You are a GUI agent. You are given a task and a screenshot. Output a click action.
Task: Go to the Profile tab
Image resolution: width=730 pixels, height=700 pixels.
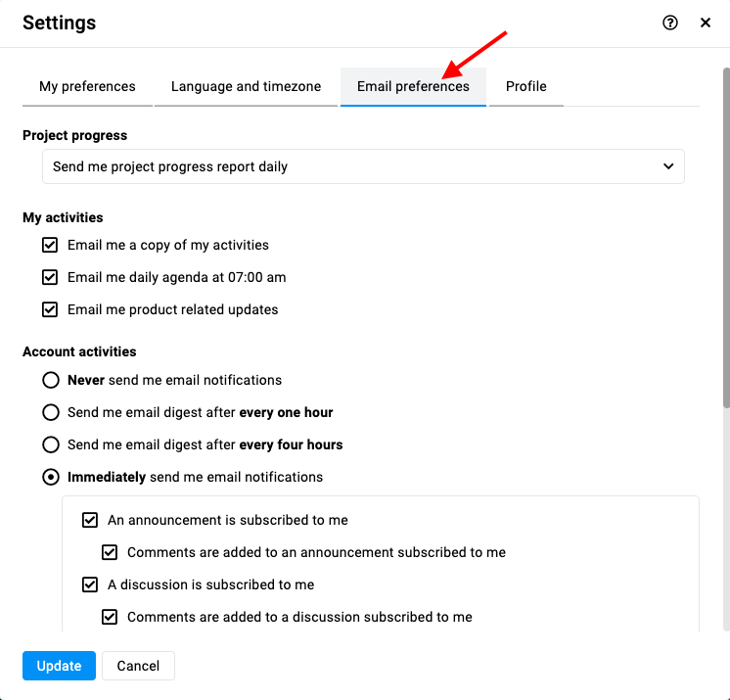tap(526, 86)
